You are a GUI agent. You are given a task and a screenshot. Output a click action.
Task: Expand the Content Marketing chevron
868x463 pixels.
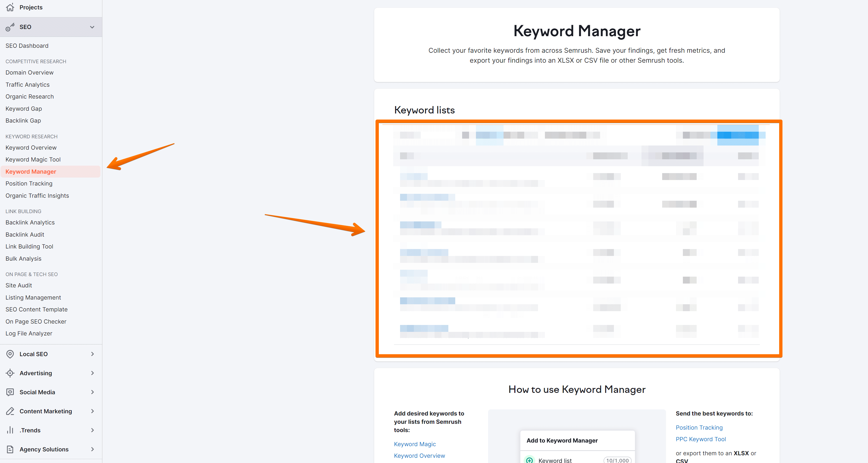click(92, 411)
